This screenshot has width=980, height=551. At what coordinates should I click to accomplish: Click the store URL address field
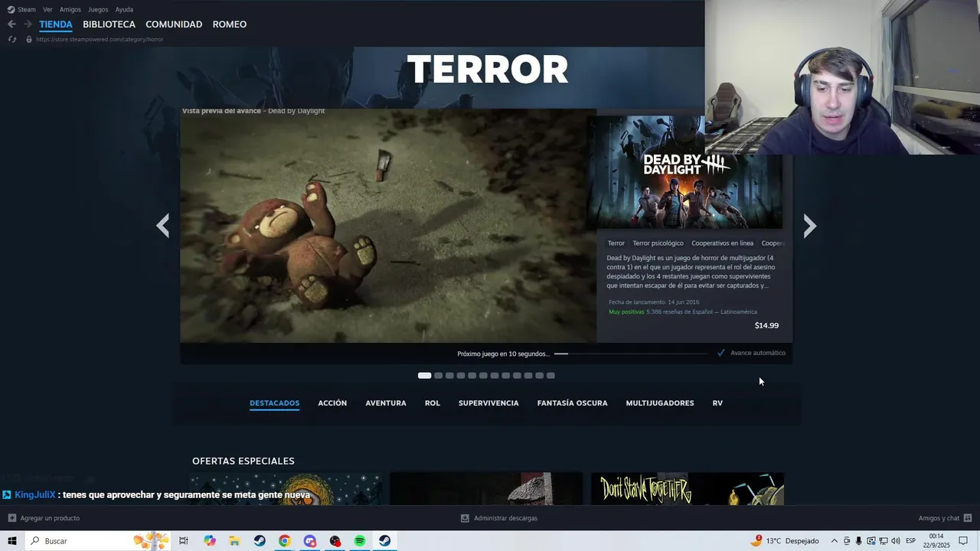pos(100,39)
